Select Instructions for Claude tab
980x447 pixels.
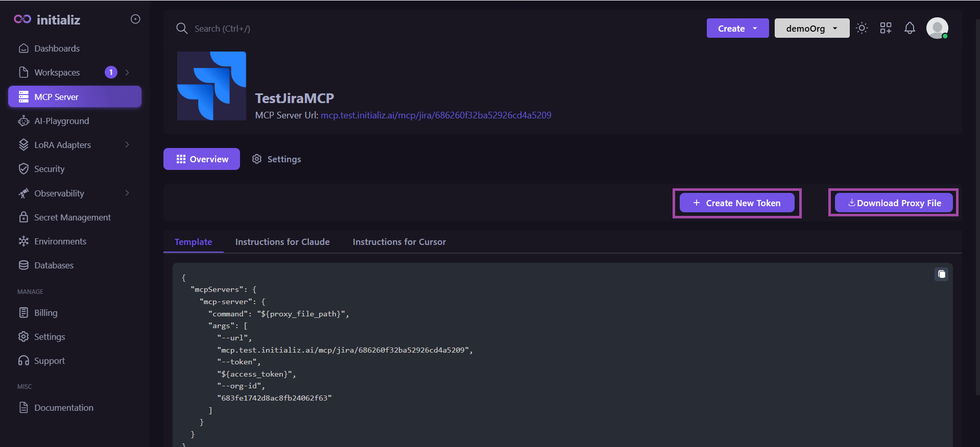coord(282,242)
